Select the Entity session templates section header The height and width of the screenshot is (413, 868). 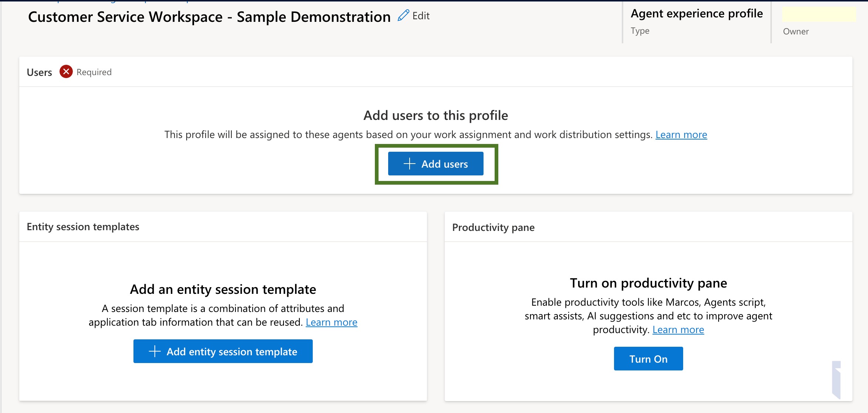tap(83, 226)
